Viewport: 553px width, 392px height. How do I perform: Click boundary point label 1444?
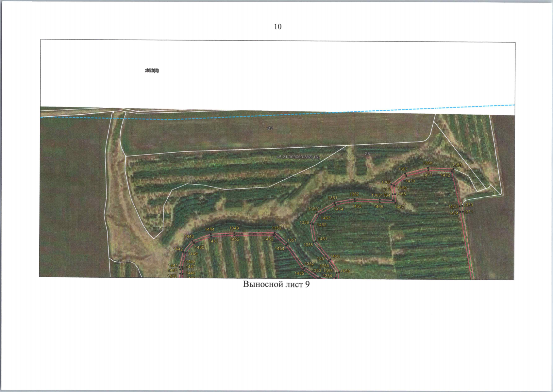[x=210, y=229]
